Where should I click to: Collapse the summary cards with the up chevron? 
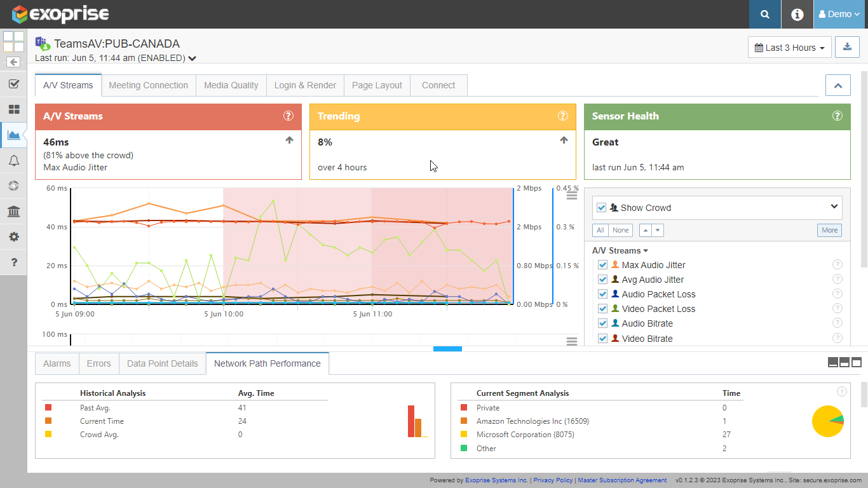(x=837, y=85)
